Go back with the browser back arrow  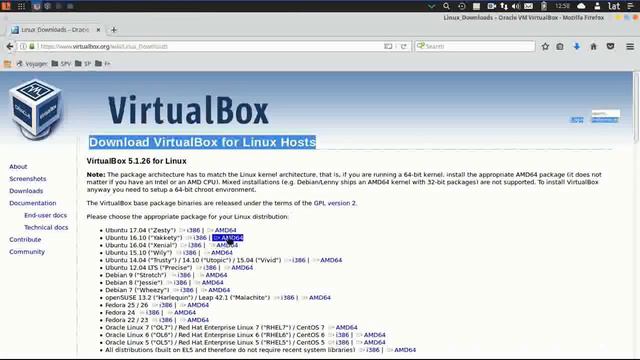10,47
